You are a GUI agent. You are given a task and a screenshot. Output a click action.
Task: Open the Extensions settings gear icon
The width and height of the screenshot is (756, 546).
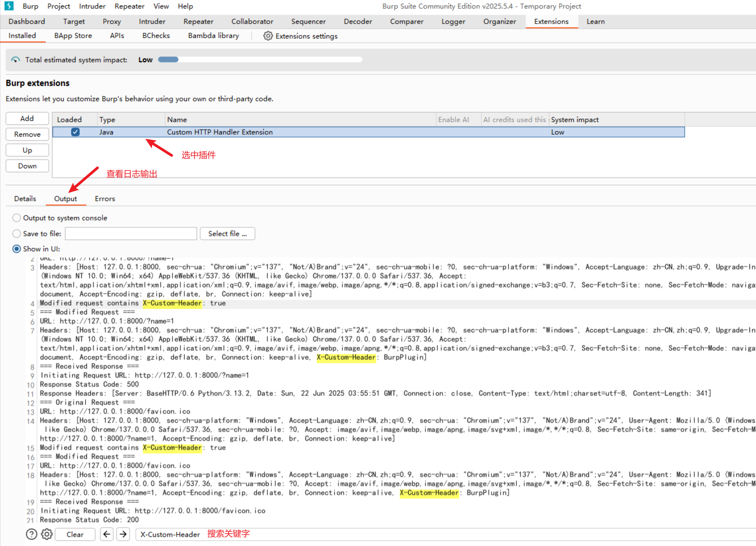coord(268,36)
